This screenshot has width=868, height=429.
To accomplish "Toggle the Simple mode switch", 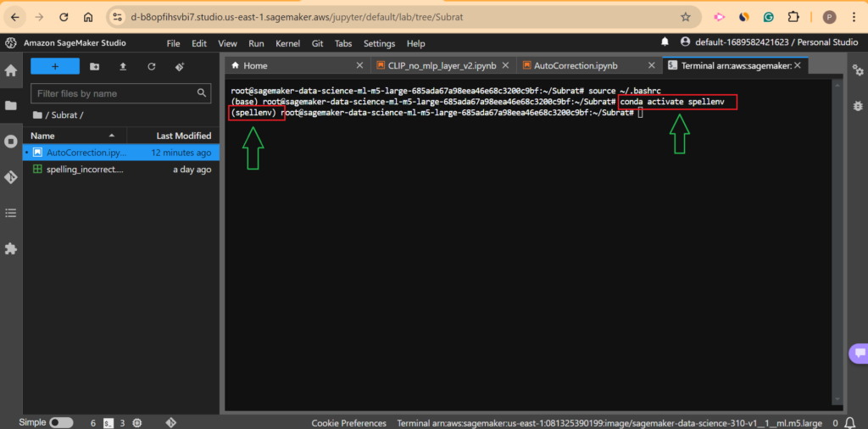I will 61,422.
